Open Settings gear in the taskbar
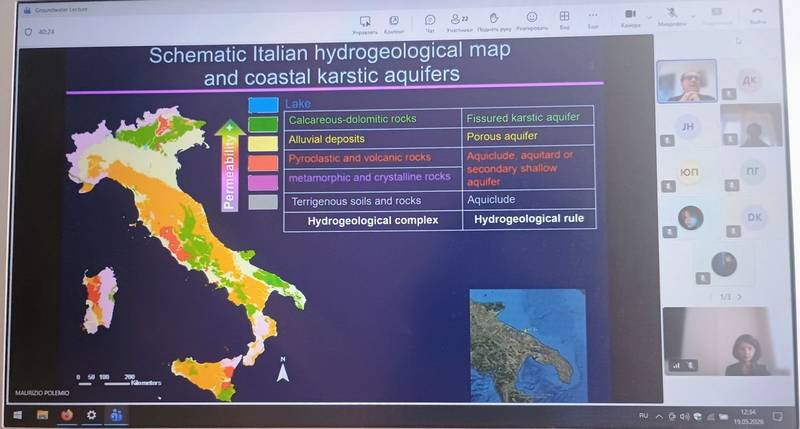Screen dimensions: 800x429 pos(91,415)
